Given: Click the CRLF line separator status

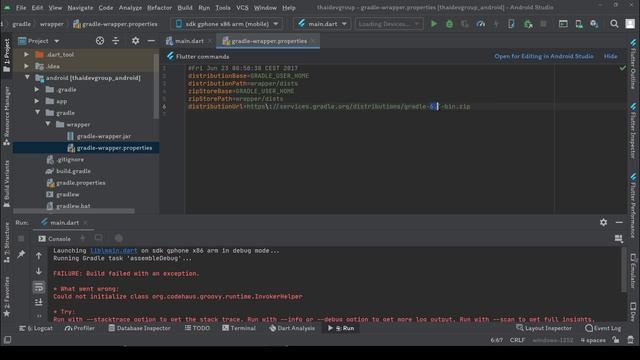Looking at the screenshot, I should point(517,340).
